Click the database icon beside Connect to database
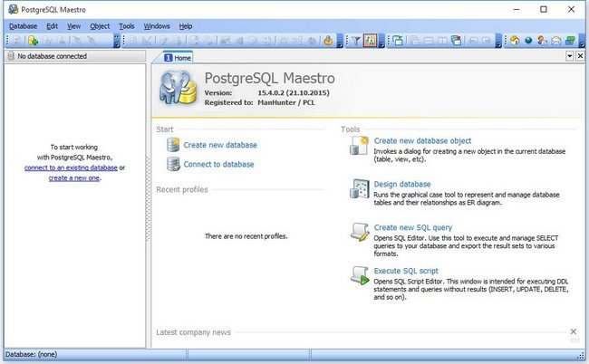This screenshot has height=364, width=589. [x=173, y=164]
